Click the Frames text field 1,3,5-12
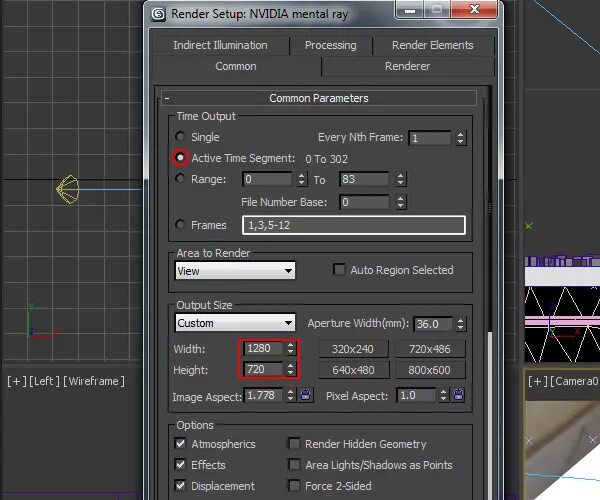Viewport: 600px width, 500px height. pos(354,225)
